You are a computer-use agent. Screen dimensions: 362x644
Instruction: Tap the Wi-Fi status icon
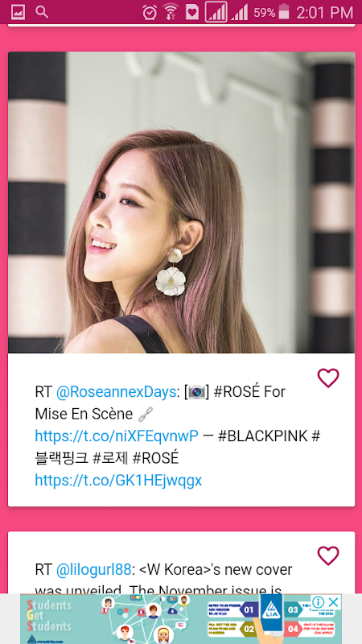171,12
